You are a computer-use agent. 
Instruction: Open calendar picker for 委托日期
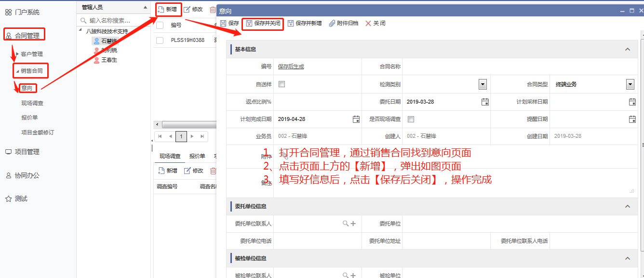pos(485,102)
